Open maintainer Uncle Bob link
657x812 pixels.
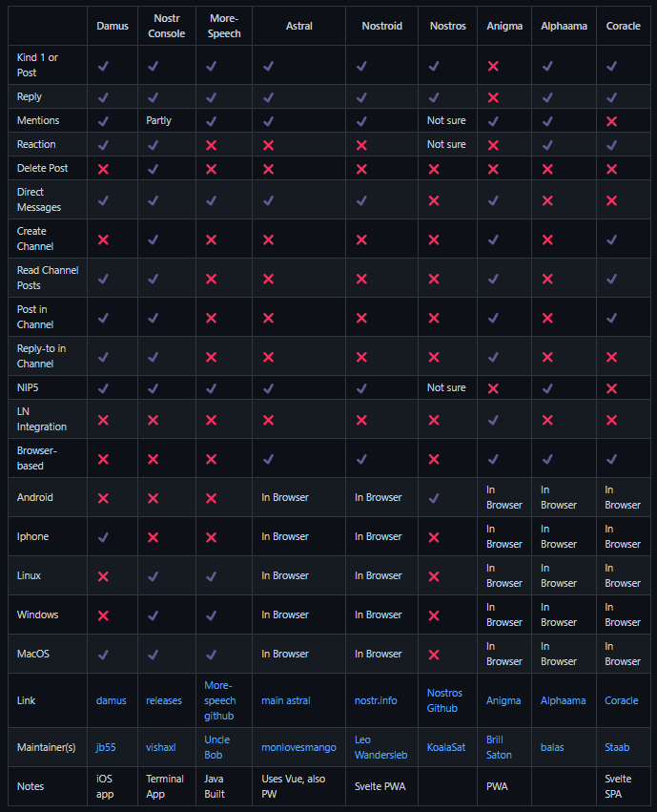point(216,747)
